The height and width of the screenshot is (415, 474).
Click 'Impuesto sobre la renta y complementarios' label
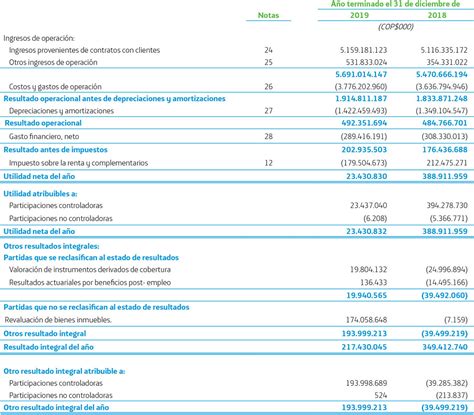[x=78, y=163]
